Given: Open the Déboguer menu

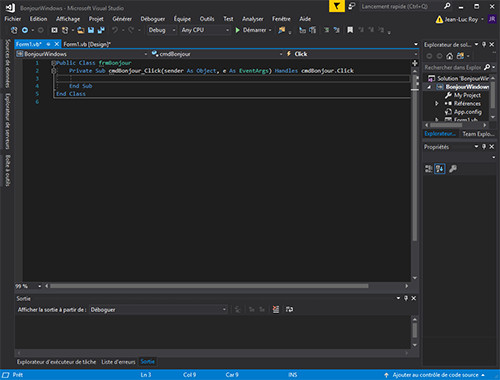Looking at the screenshot, I should pos(153,19).
